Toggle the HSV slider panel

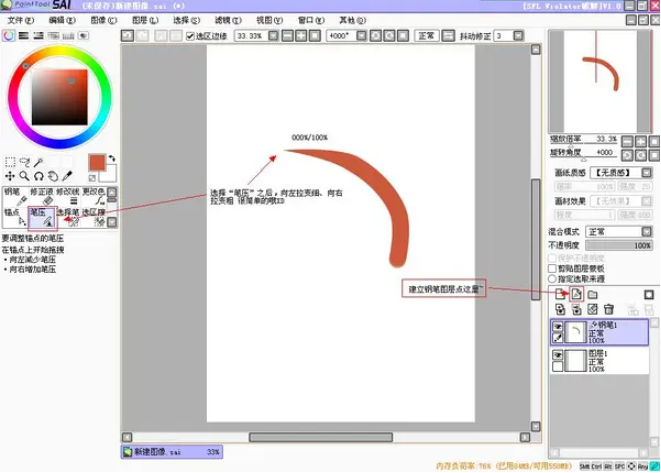[x=38, y=36]
